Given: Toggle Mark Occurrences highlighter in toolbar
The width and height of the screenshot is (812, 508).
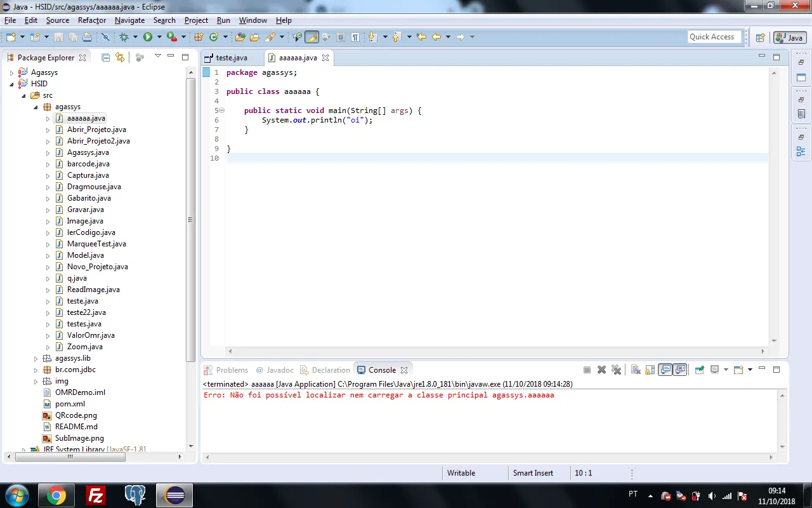Looking at the screenshot, I should (311, 37).
